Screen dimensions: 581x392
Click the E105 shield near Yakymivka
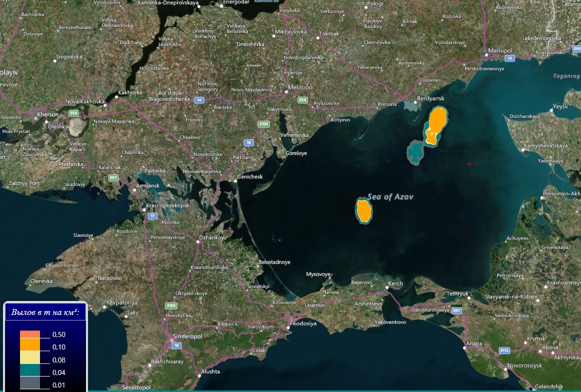pos(264,124)
